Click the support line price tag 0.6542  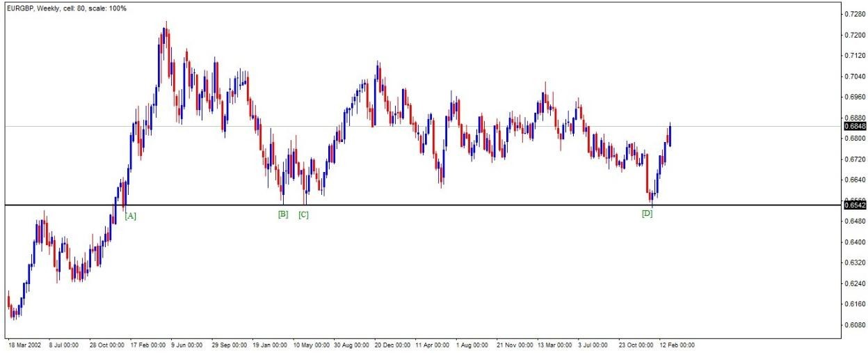855,205
